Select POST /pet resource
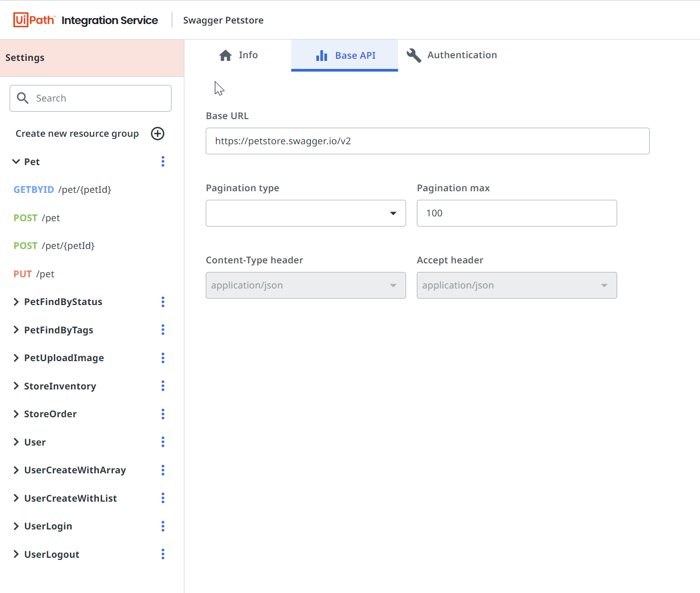Viewport: 700px width, 593px height. pos(37,218)
